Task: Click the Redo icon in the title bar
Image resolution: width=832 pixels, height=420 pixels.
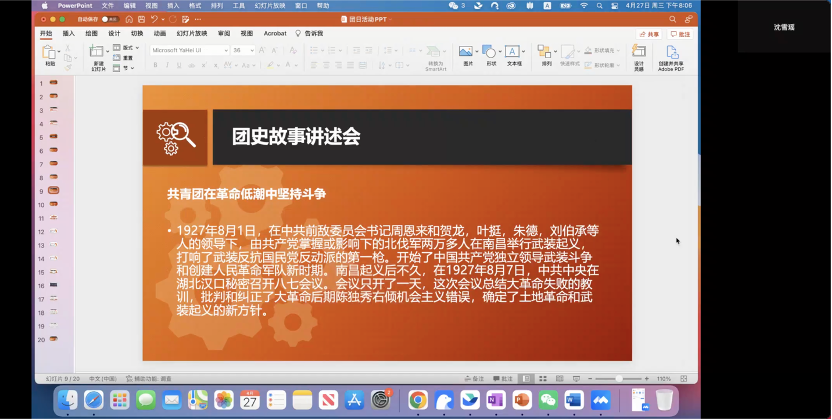Action: pos(172,19)
